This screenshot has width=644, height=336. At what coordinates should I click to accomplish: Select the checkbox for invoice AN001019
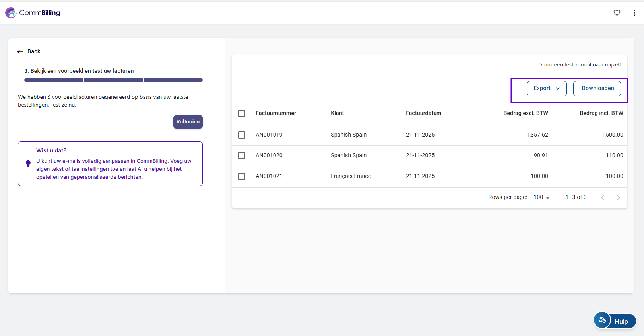coord(242,135)
